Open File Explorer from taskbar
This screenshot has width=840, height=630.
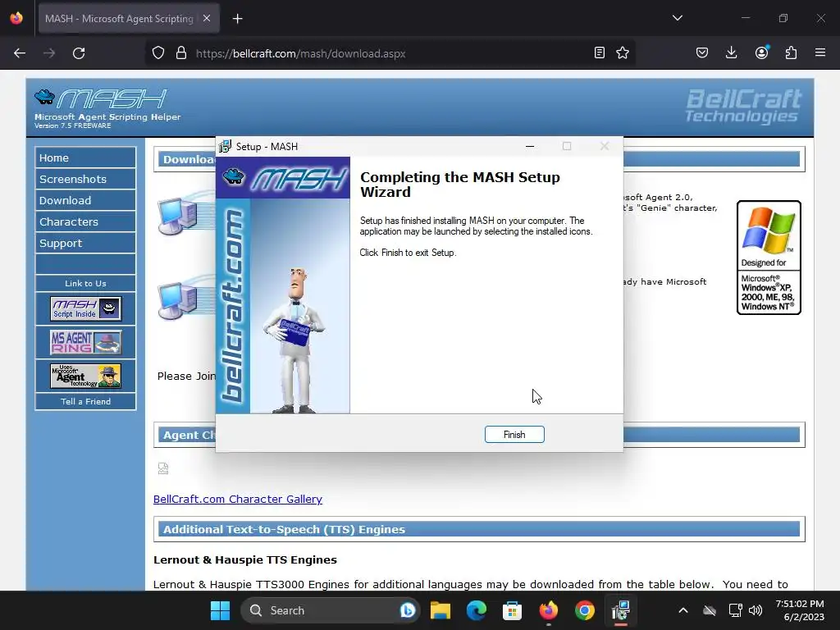click(441, 610)
